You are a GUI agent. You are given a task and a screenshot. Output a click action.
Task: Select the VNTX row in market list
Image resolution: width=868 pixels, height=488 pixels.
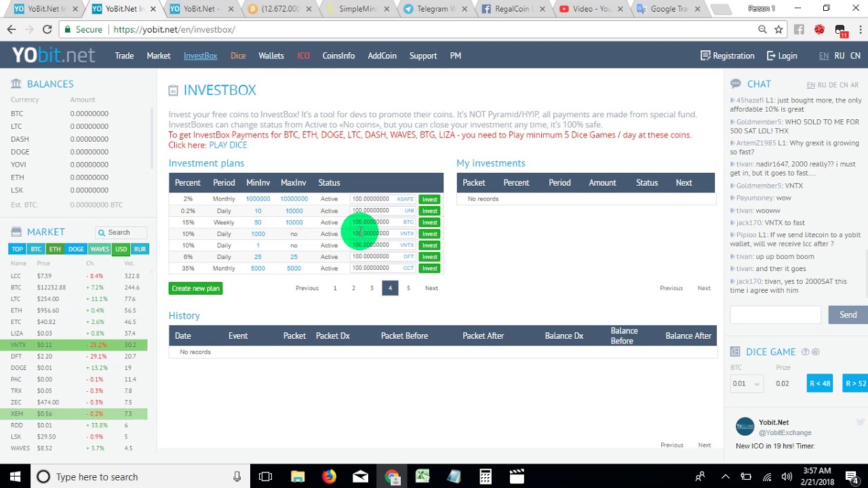tap(73, 345)
